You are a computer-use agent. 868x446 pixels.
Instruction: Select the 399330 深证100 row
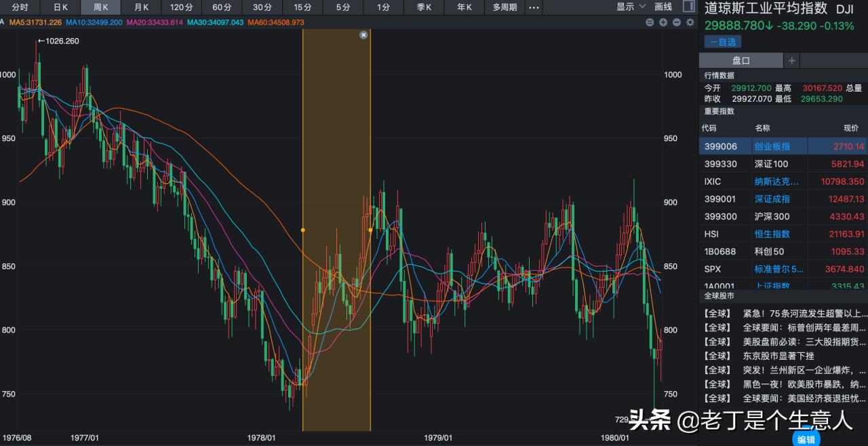click(783, 164)
